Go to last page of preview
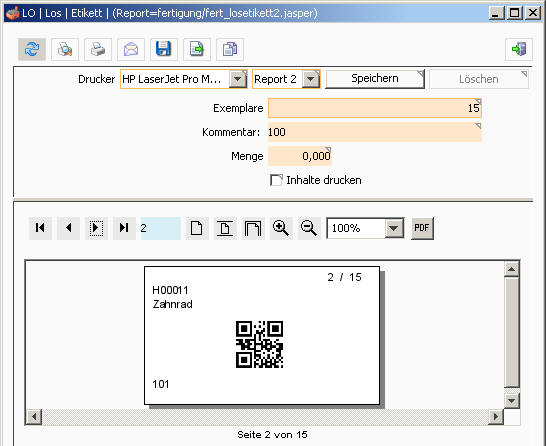546x446 pixels. (124, 228)
